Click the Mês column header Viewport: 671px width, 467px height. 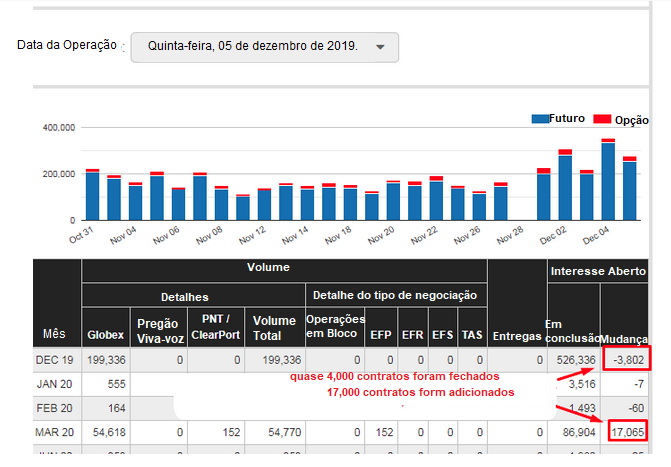[54, 334]
